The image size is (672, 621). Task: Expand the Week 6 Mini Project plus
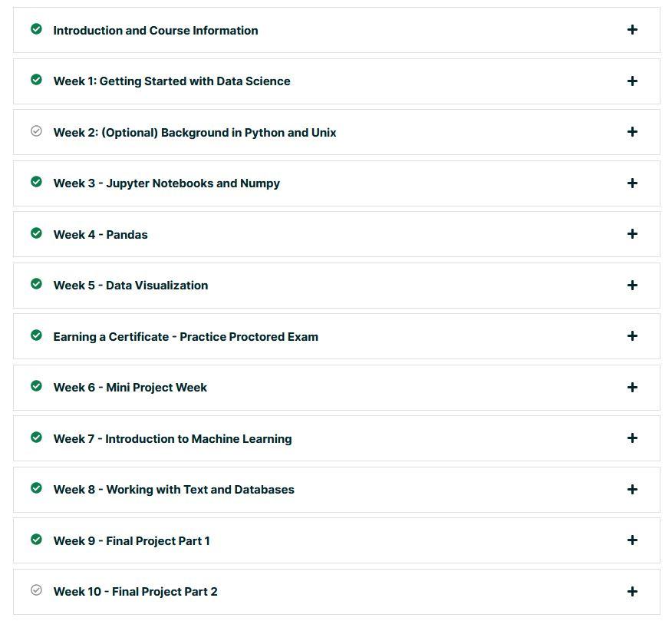632,388
